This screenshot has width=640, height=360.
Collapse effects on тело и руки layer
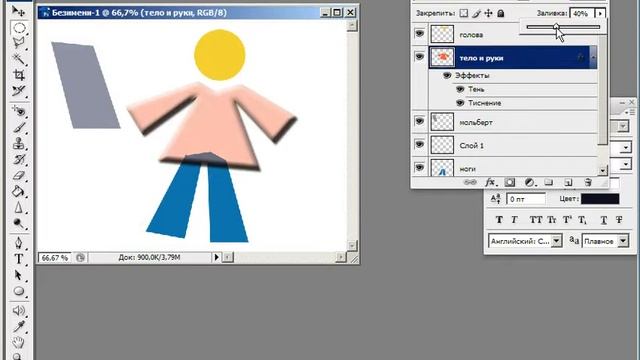(x=593, y=58)
